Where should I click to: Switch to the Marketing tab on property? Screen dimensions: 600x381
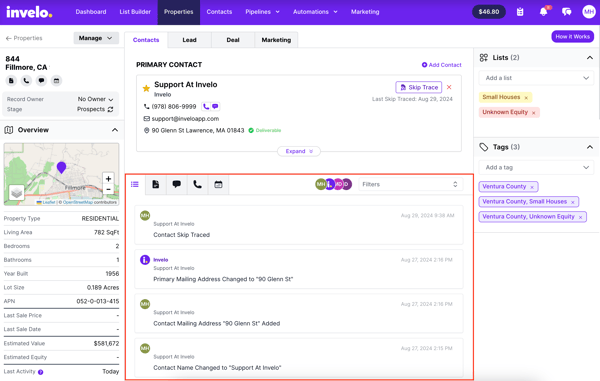point(276,40)
